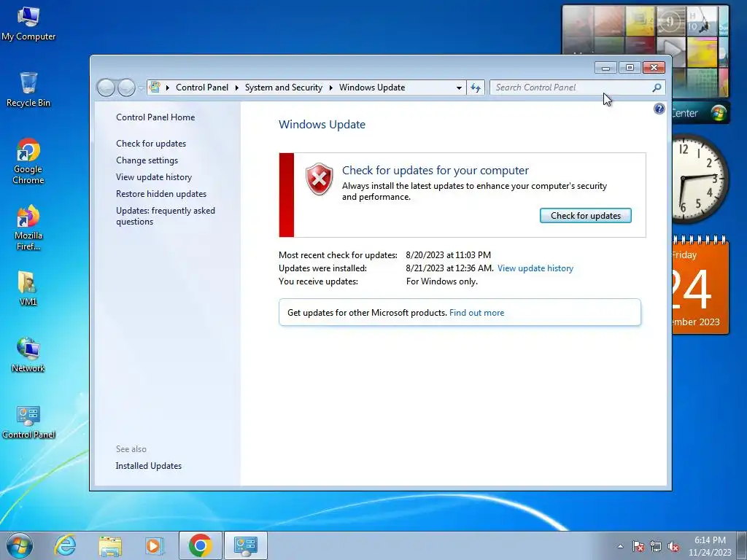Screen dimensions: 747x560
Task: Click View update history next to install date
Action: click(x=535, y=268)
